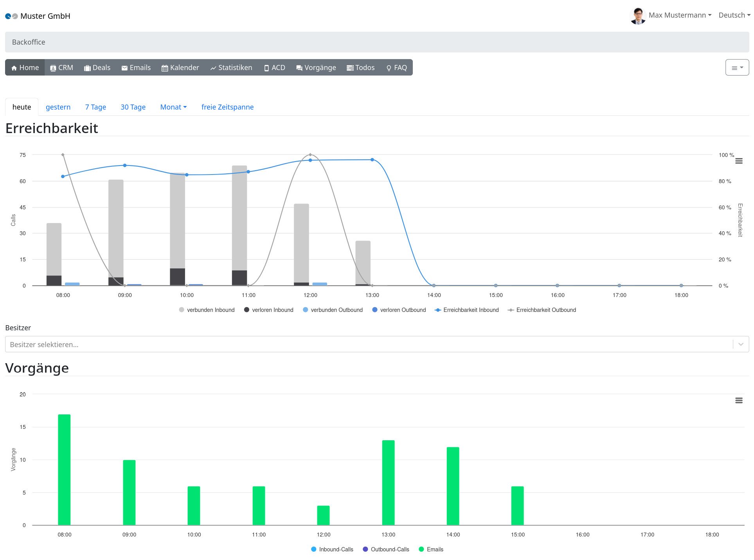Screen dimensions: 754x560
Task: Switch to the 7 Tage tab
Action: pos(95,107)
